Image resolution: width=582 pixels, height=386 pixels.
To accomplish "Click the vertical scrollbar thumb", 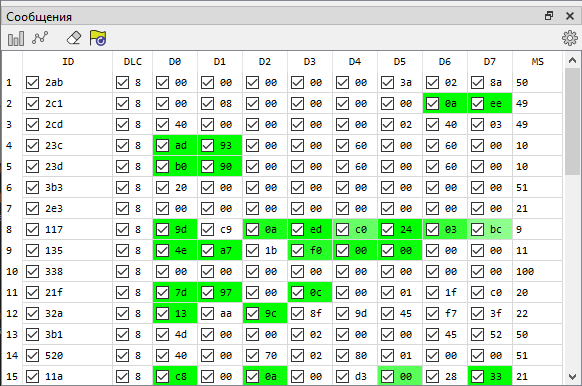I will (x=572, y=122).
